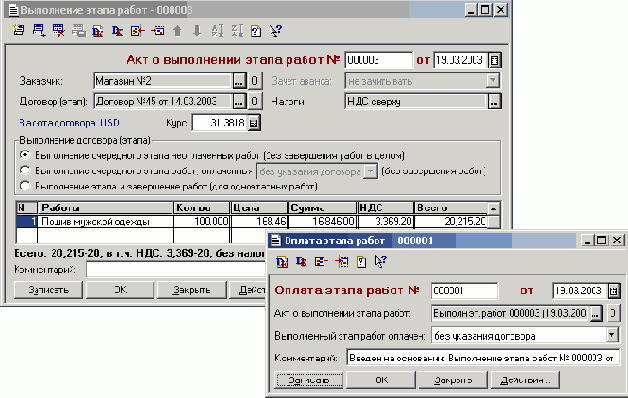This screenshot has width=628, height=398.
Task: Click Записать button in act window
Action: (48, 290)
